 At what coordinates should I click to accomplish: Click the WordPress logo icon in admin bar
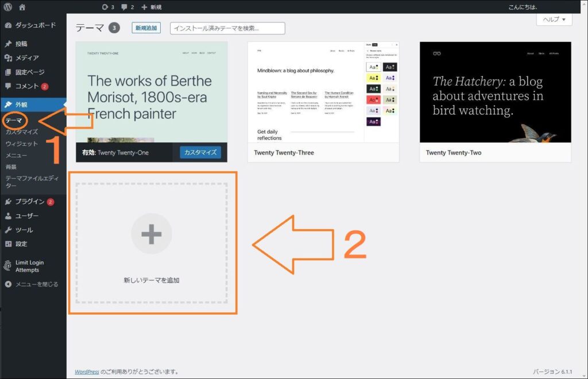pos(8,7)
